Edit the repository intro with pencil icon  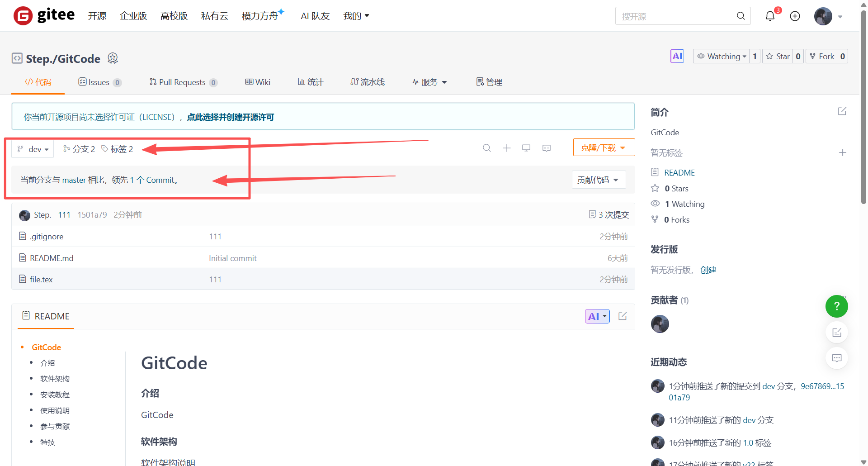[x=842, y=111]
